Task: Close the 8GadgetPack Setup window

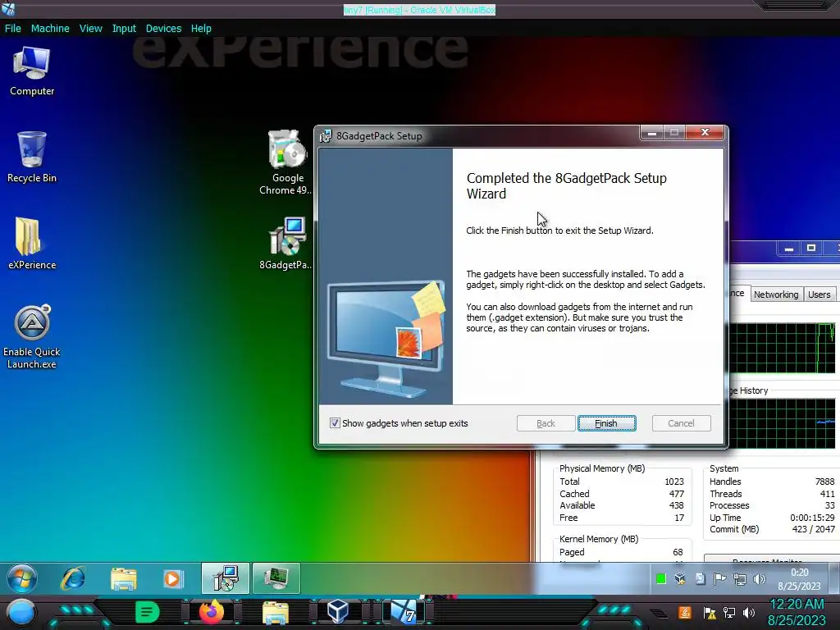Action: coord(705,132)
